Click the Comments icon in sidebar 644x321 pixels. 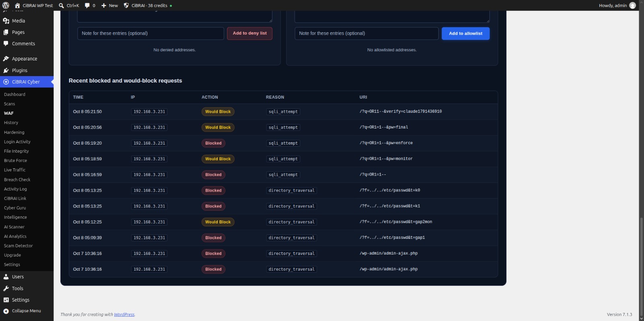[6, 43]
